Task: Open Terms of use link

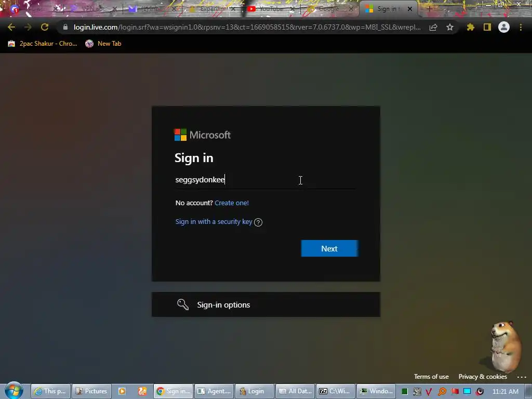Action: pyautogui.click(x=431, y=377)
